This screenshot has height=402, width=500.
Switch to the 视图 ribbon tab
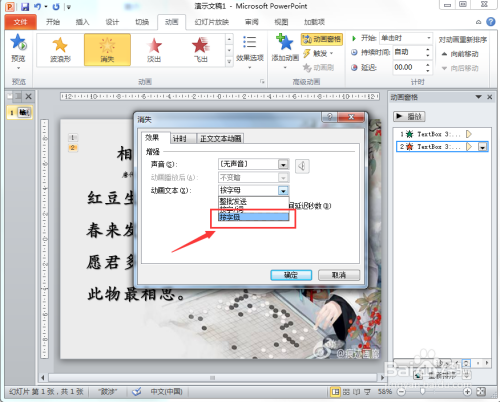point(281,22)
